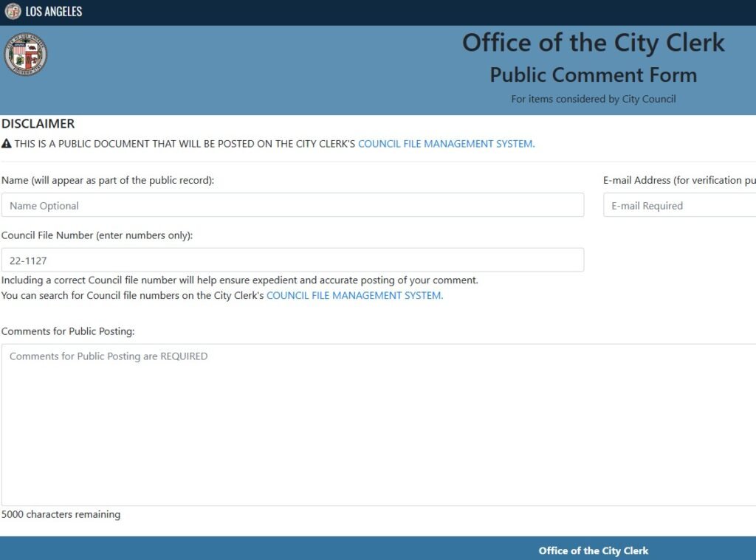Image resolution: width=756 pixels, height=560 pixels.
Task: Click the 'Name (will appear as part...)' label
Action: [108, 180]
